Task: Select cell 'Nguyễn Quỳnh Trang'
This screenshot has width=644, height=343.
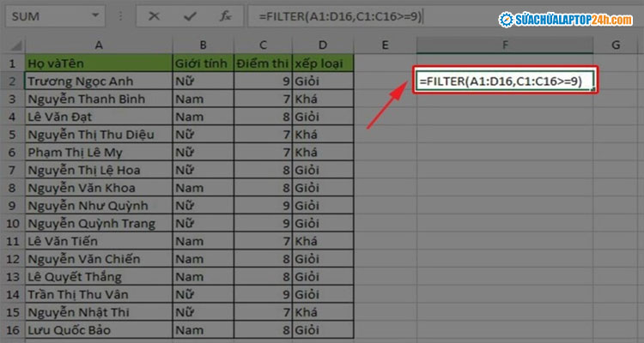Action: [x=99, y=223]
